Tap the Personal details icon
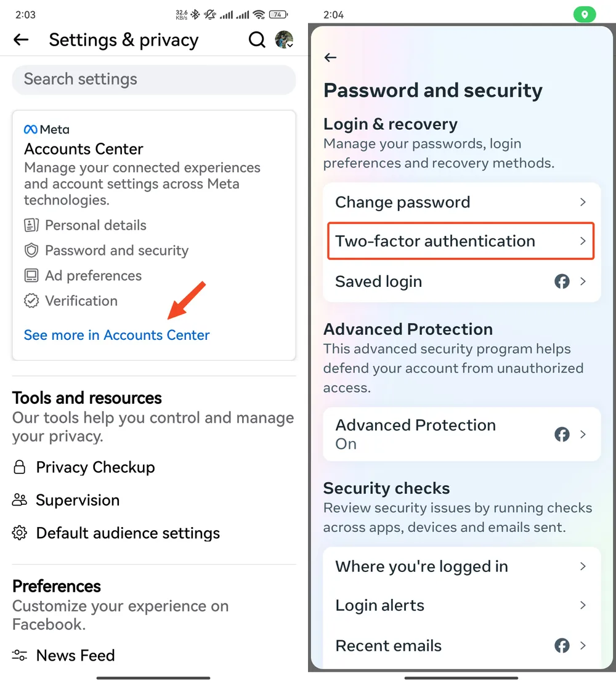Image resolution: width=616 pixels, height=684 pixels. point(31,225)
